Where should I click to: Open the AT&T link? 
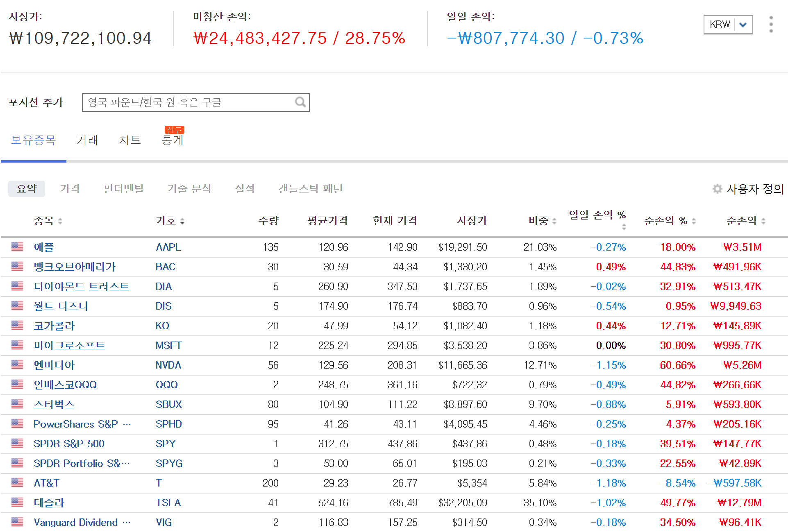click(x=46, y=483)
